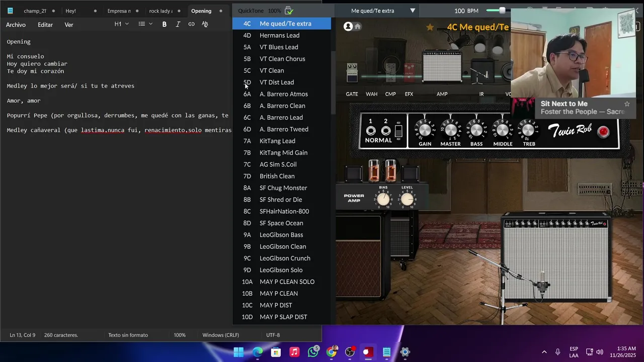Click input jack 2 on amp panel

tap(386, 131)
